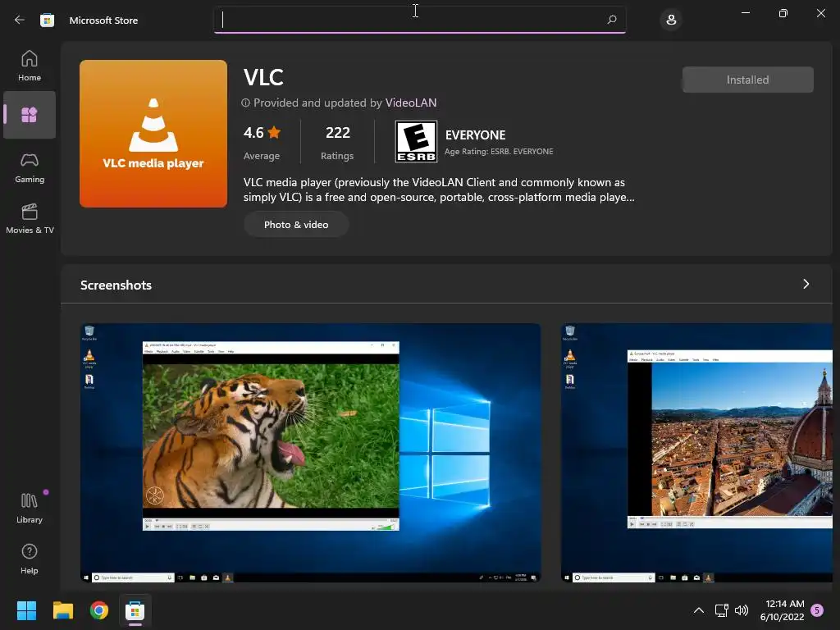Select the Apps section icon in sidebar
The width and height of the screenshot is (840, 630).
[30, 115]
